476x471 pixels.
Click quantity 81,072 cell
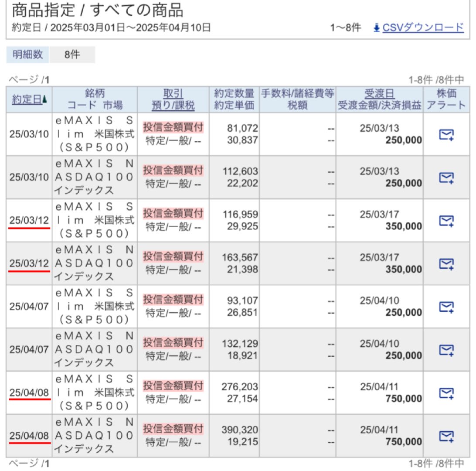[242, 128]
